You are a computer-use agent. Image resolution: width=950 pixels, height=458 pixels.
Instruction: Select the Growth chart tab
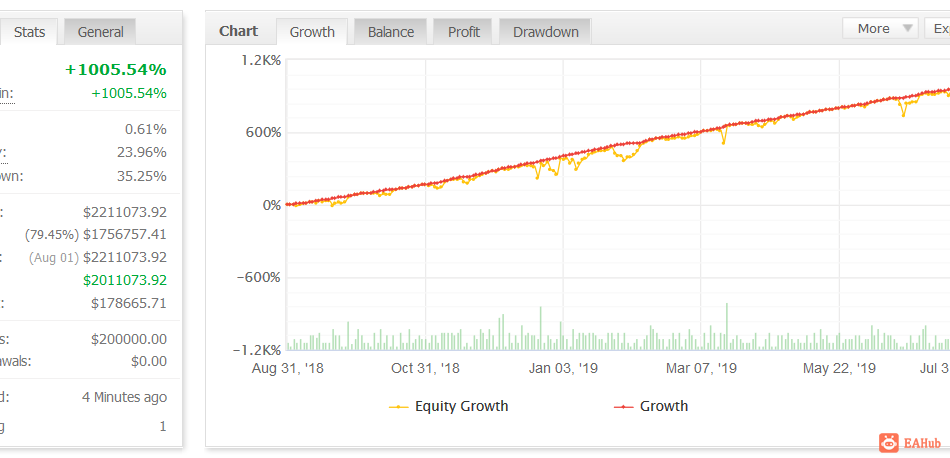(x=312, y=32)
